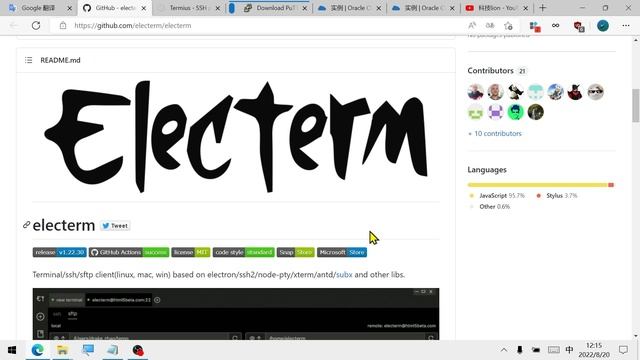
Task: Open the GitHub Actions success badge
Action: (x=129, y=252)
